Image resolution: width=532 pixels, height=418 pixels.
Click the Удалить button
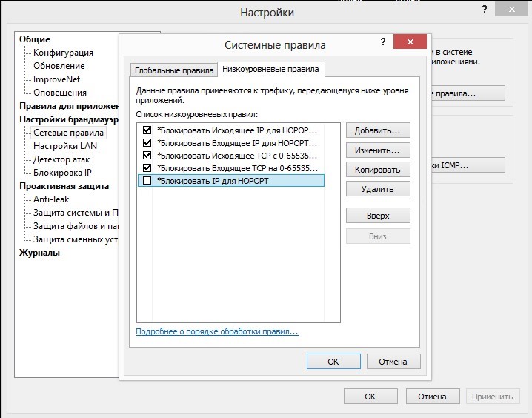[x=378, y=189]
